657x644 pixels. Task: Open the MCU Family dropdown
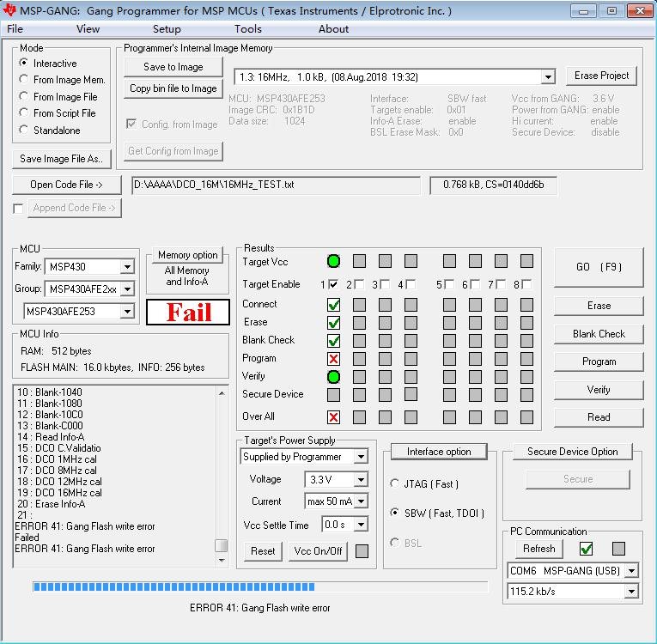pos(127,266)
